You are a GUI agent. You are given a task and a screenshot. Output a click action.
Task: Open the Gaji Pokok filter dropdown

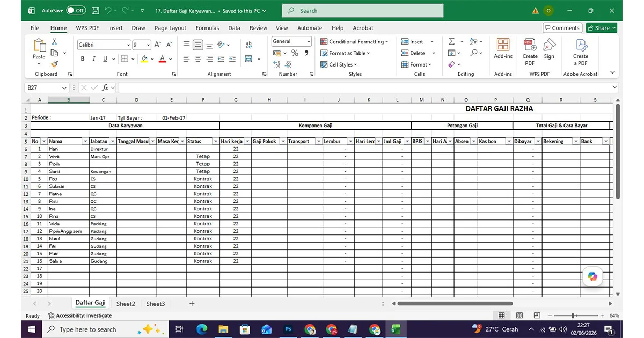coord(282,141)
